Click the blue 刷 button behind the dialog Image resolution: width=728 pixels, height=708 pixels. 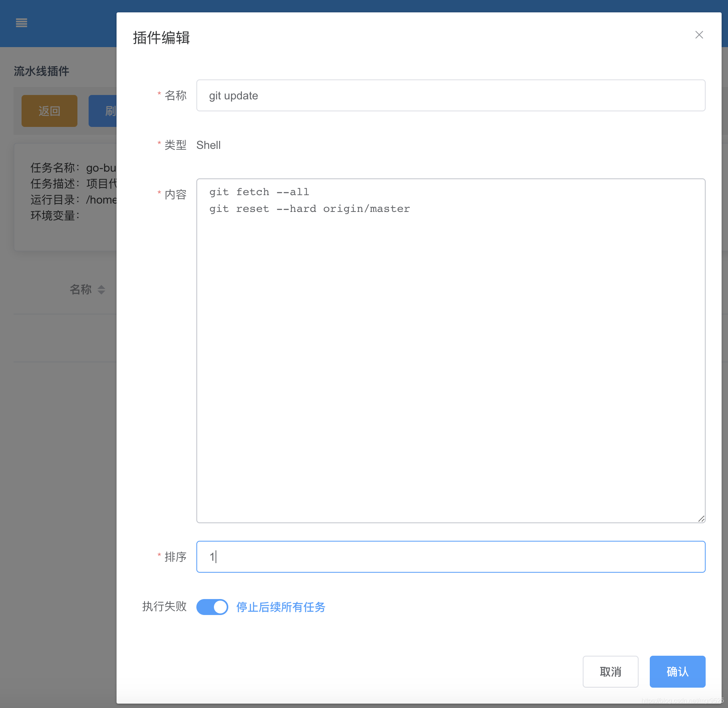click(x=103, y=111)
